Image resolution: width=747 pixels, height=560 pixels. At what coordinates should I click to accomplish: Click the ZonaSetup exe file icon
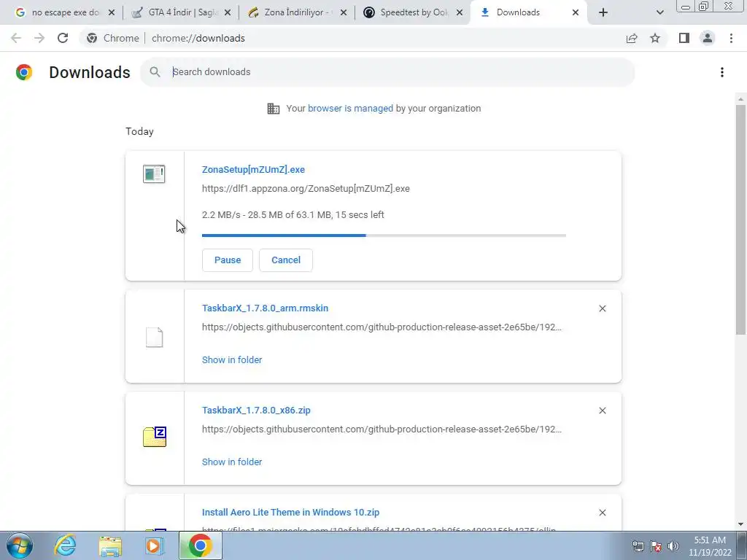tap(154, 174)
